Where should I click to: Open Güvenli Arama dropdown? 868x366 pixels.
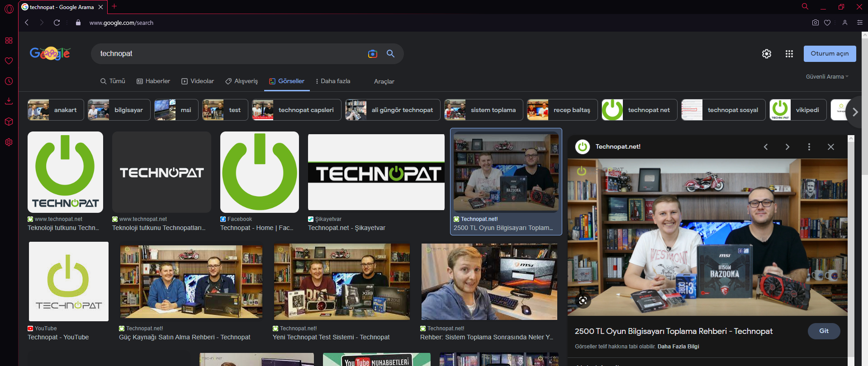click(x=827, y=77)
